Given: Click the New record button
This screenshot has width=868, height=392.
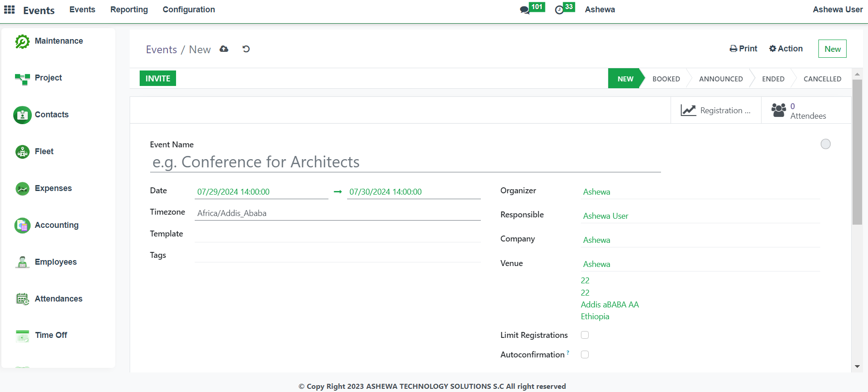Looking at the screenshot, I should (x=833, y=49).
